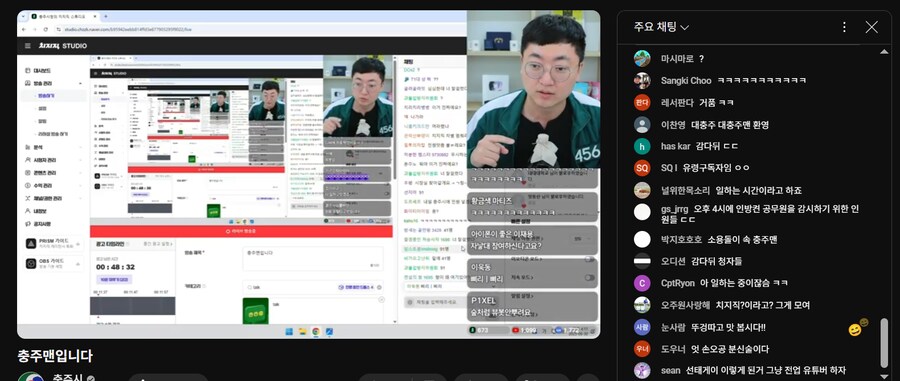Screen dimensions: 900x381
Task: Click the message 일하는 시간이라고 하죠
Action: [758, 190]
